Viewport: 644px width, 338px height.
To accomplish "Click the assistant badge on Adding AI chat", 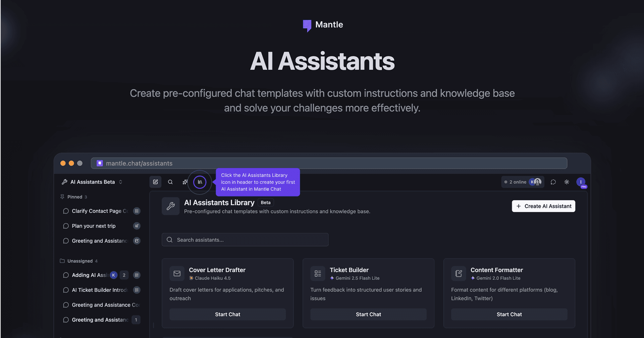I will tap(137, 275).
